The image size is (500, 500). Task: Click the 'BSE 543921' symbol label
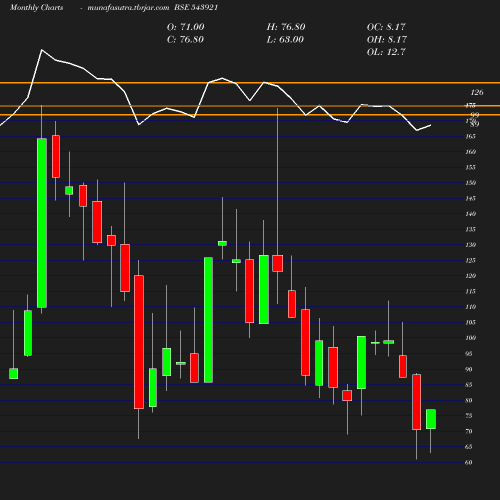coord(196,8)
